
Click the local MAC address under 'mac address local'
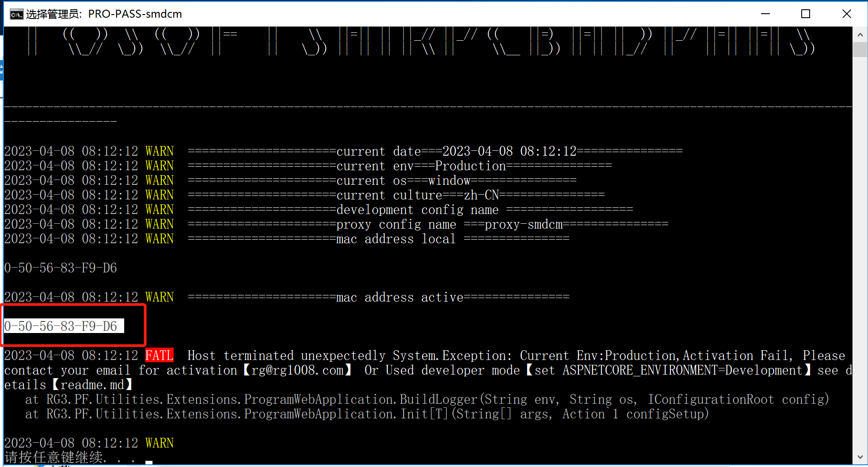pyautogui.click(x=61, y=268)
